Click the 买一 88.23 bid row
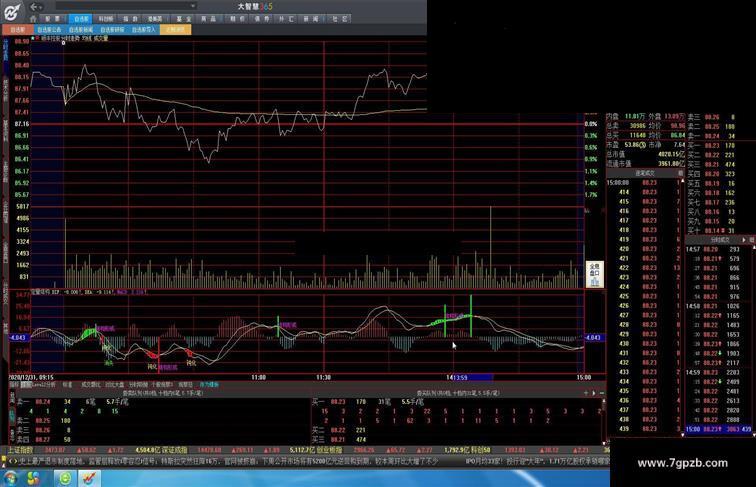The image size is (756, 487). pos(366,402)
